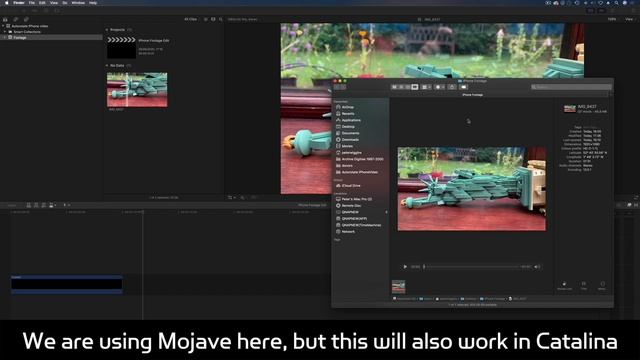This screenshot has height=360, width=640.
Task: Select the black clip in Final Cut timeline
Action: (67, 284)
